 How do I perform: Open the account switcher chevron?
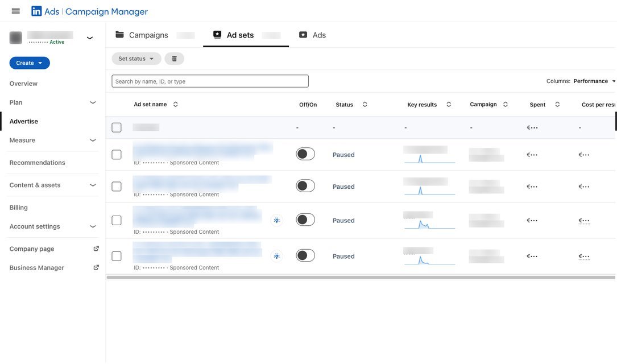click(90, 38)
